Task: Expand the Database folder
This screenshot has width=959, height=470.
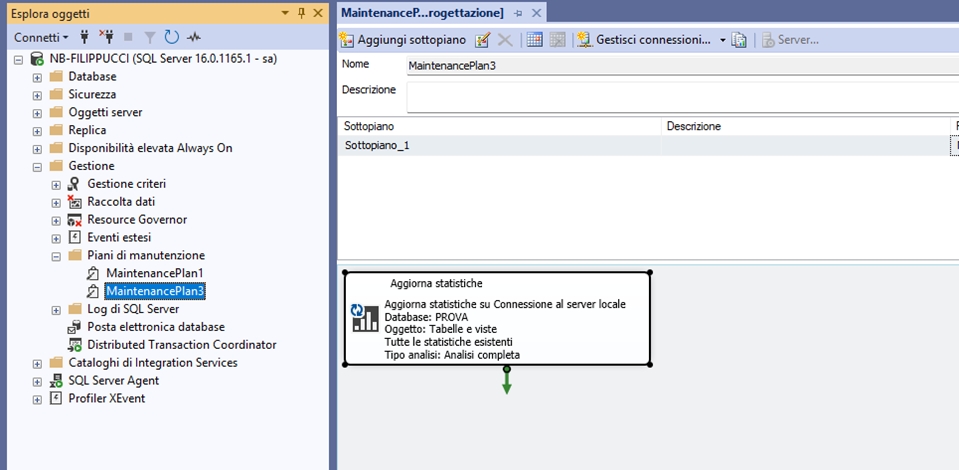Action: [37, 78]
